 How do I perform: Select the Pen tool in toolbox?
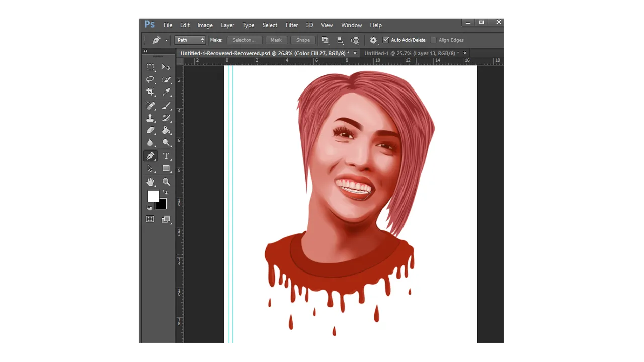pyautogui.click(x=150, y=156)
